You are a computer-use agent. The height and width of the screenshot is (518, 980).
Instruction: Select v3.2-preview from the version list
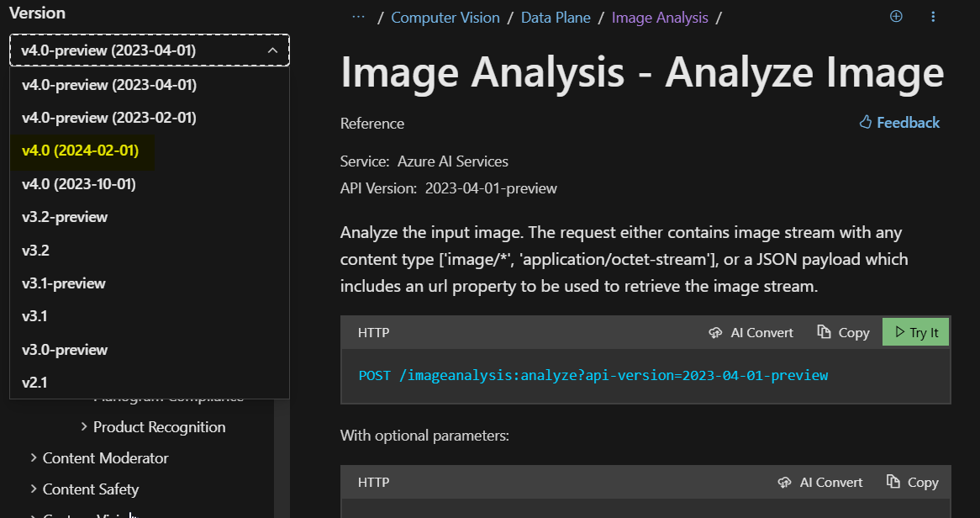pos(65,216)
